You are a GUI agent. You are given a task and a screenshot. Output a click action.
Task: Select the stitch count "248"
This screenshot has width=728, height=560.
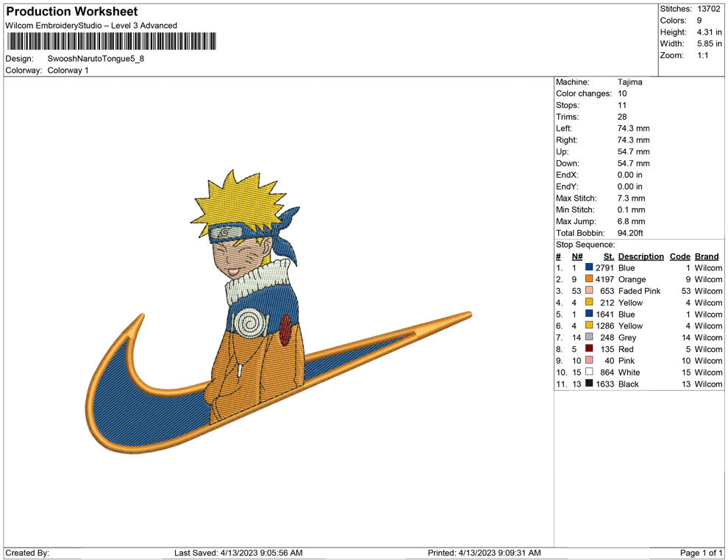607,337
